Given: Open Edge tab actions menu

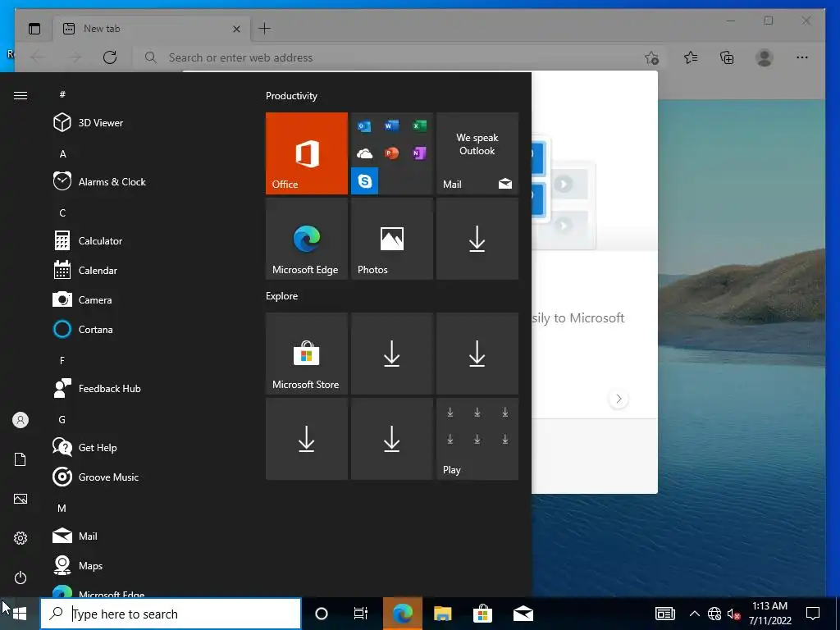Looking at the screenshot, I should coord(34,29).
